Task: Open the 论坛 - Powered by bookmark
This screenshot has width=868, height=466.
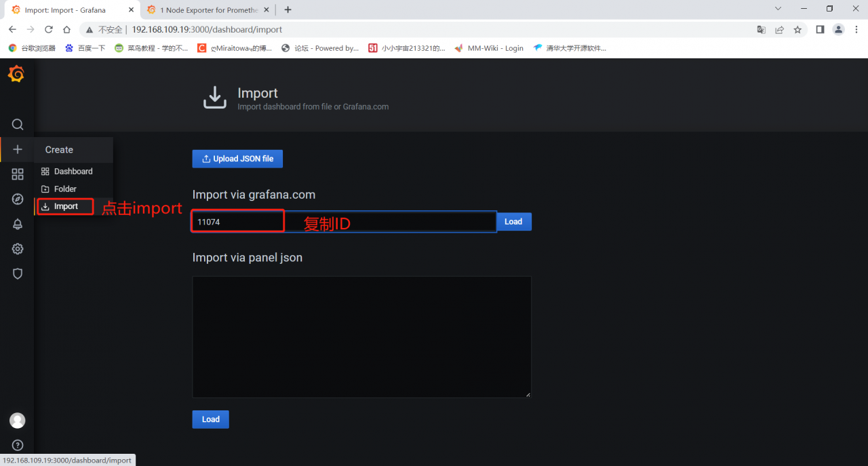Action: (x=319, y=48)
